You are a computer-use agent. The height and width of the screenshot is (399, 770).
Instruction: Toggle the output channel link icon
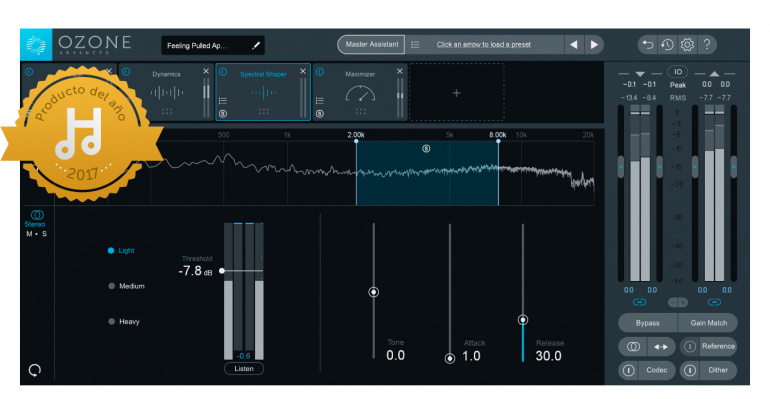[x=715, y=302]
